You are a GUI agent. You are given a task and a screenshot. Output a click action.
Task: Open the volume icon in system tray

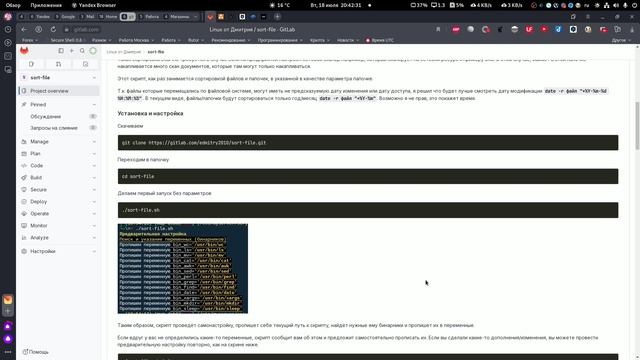pyautogui.click(x=616, y=5)
